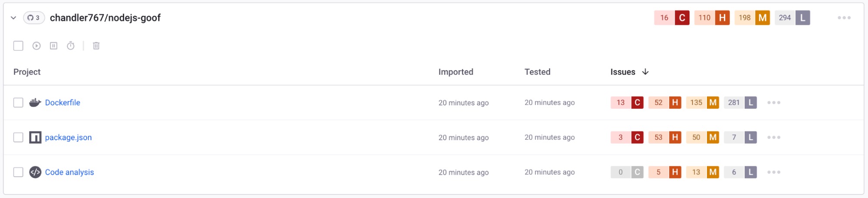Click the test frequency stopwatch icon
This screenshot has width=868, height=198.
point(71,46)
